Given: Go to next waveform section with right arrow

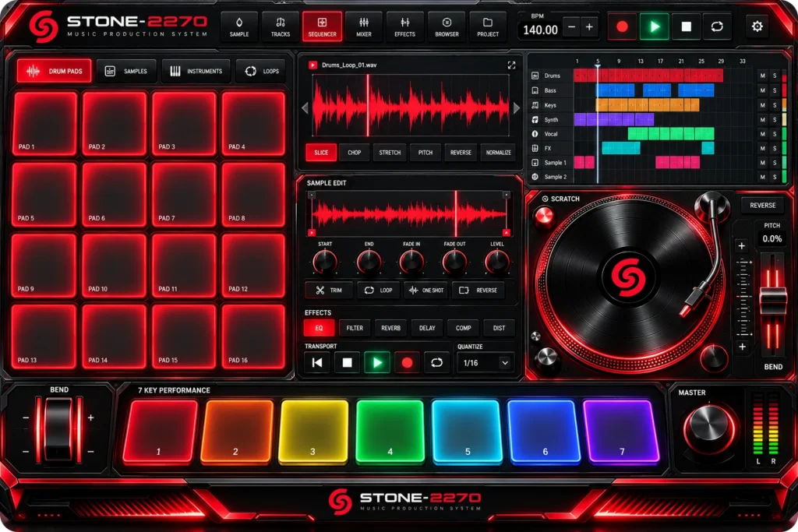Looking at the screenshot, I should click(517, 107).
